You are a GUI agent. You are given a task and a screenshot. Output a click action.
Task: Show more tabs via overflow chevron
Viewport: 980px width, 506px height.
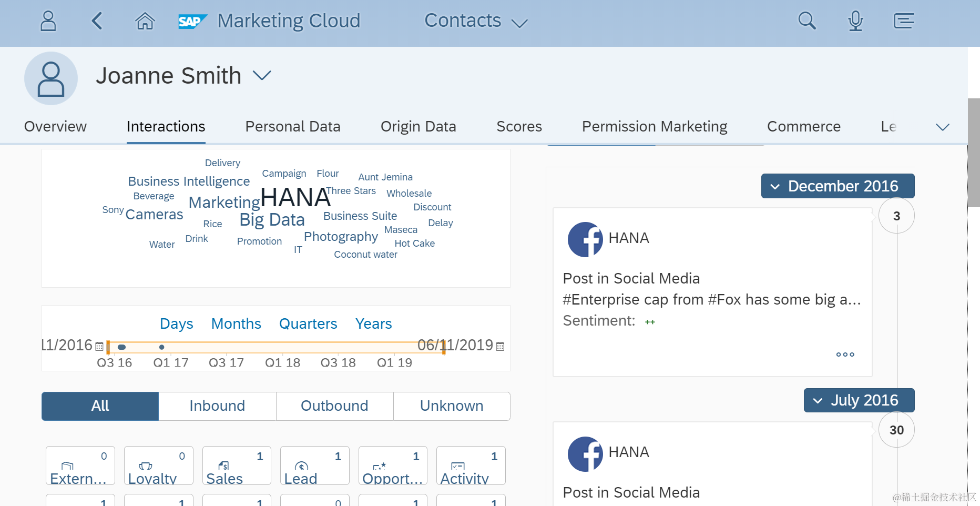(943, 127)
